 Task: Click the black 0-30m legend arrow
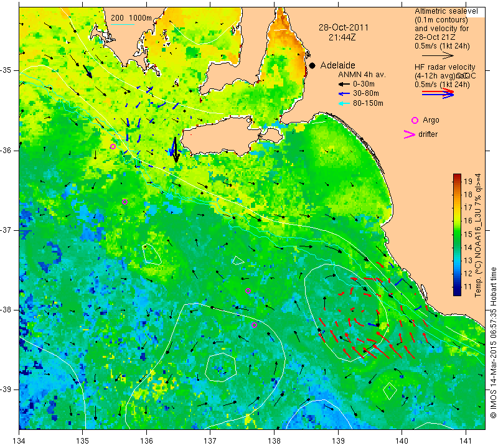344,85
